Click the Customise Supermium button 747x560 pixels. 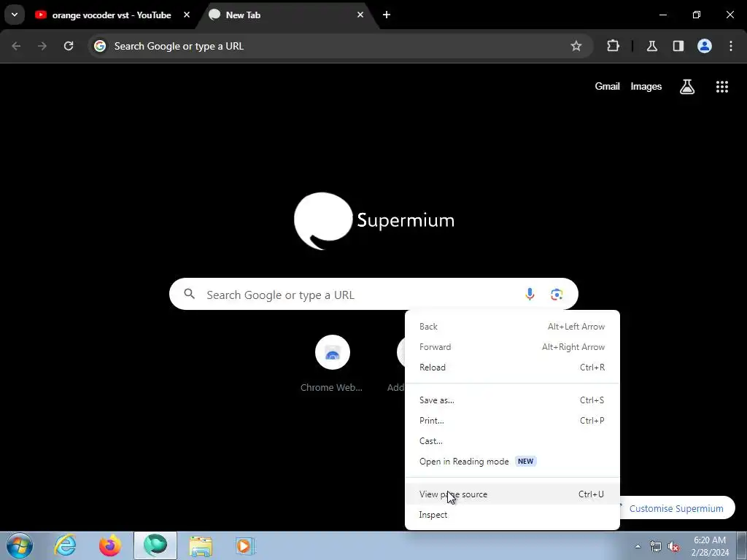(x=676, y=508)
